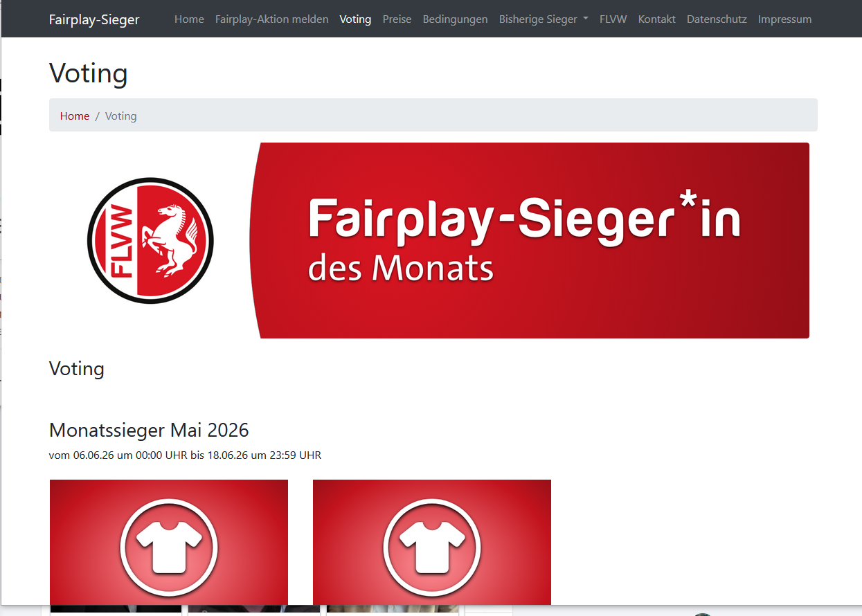The image size is (862, 616).
Task: Click the Home breadcrumb link
Action: click(x=75, y=116)
